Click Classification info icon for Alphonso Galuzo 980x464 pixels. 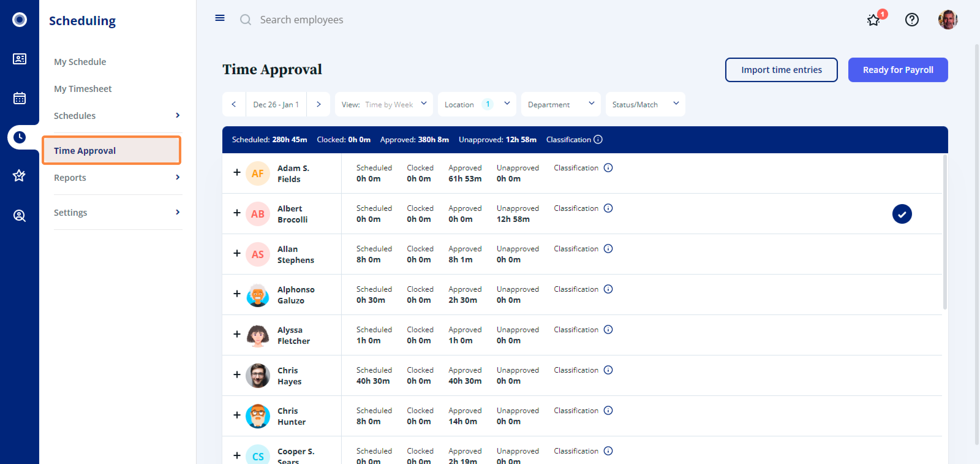pos(608,289)
